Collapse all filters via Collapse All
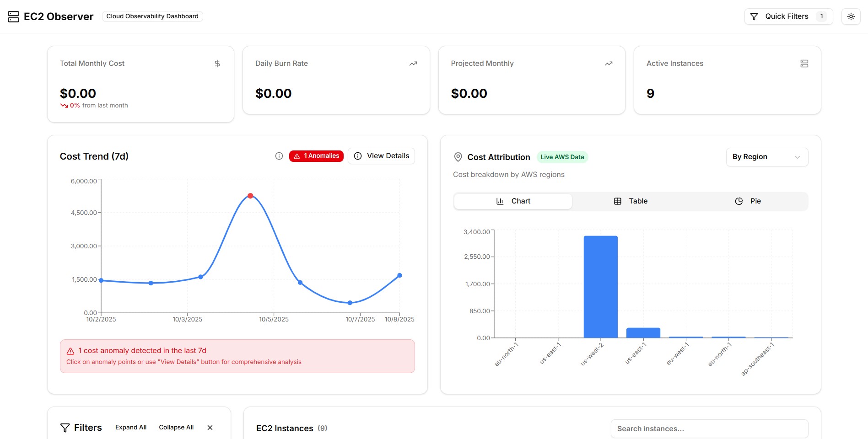 (176, 427)
